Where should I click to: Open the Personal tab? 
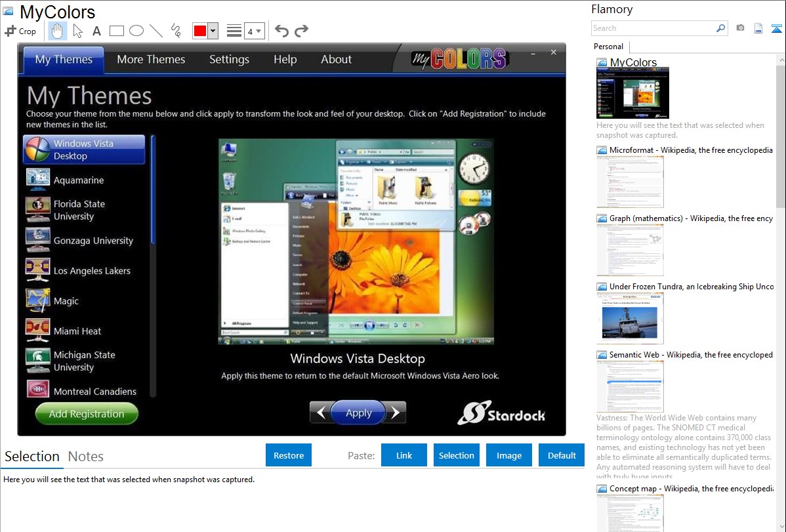(x=609, y=47)
